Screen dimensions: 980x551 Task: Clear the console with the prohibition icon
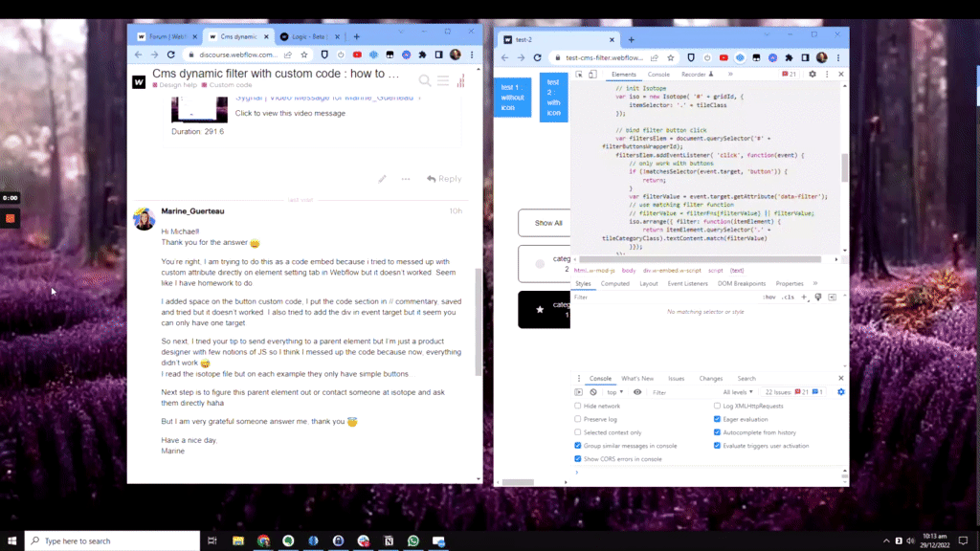click(x=594, y=392)
